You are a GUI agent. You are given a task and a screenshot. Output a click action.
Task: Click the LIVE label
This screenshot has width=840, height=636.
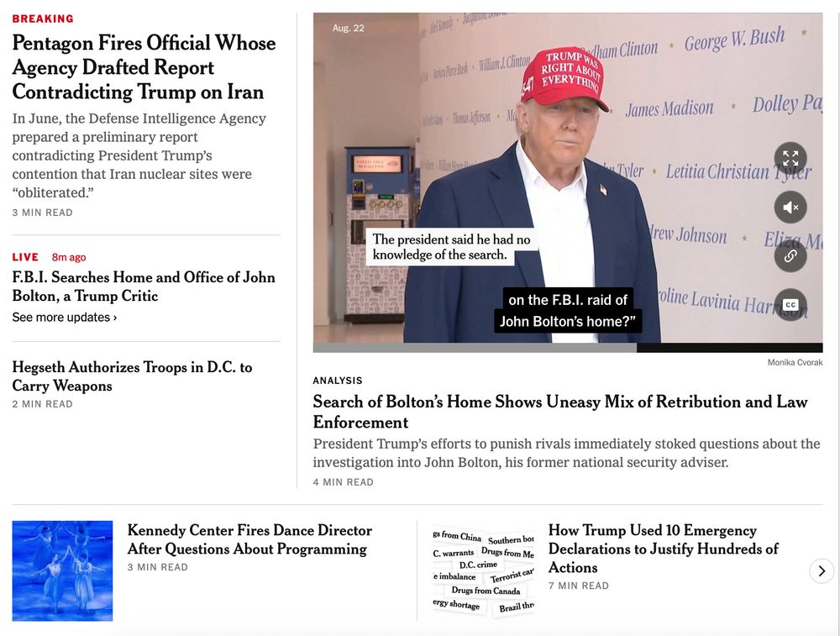pyautogui.click(x=25, y=257)
